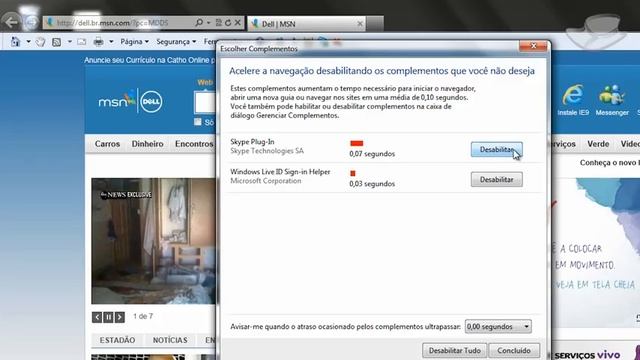Select the NOTÍCIAS news tab
The width and height of the screenshot is (640, 360).
pos(170,340)
